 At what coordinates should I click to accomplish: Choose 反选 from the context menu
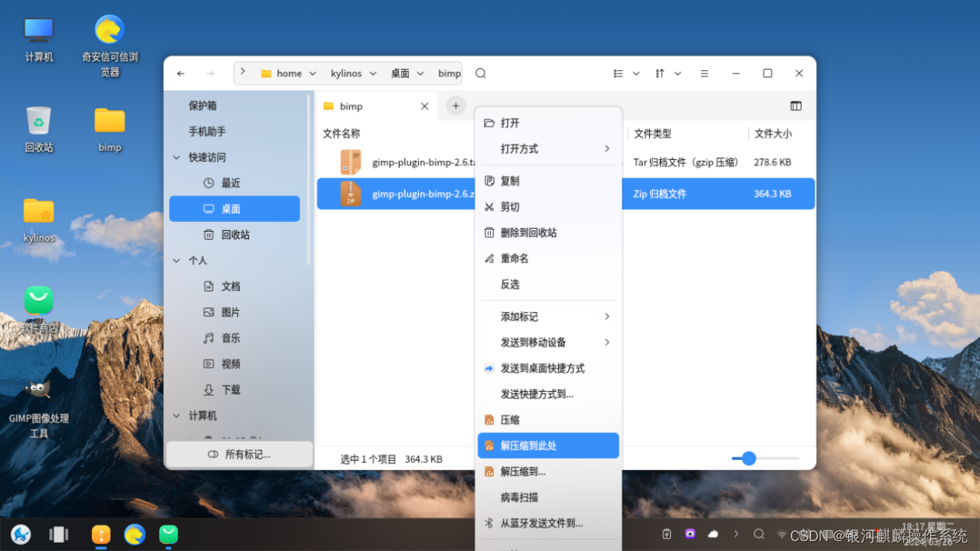click(548, 285)
